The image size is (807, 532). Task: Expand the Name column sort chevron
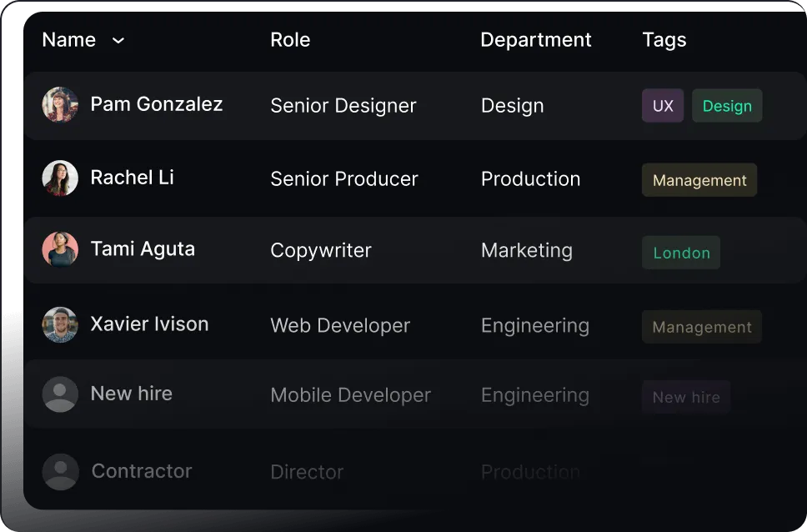coord(118,40)
